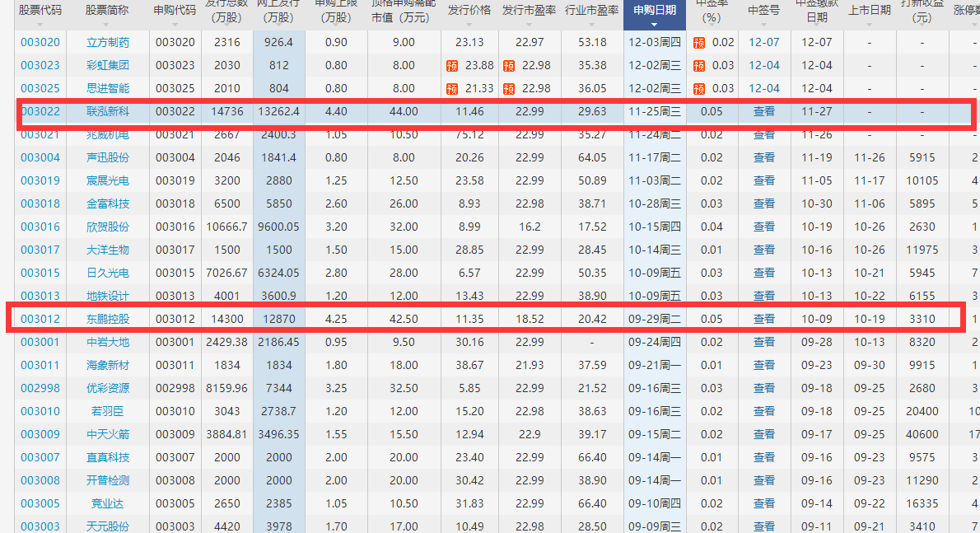The width and height of the screenshot is (980, 533).
Task: Open stock name link 优彩资源
Action: coord(108,388)
